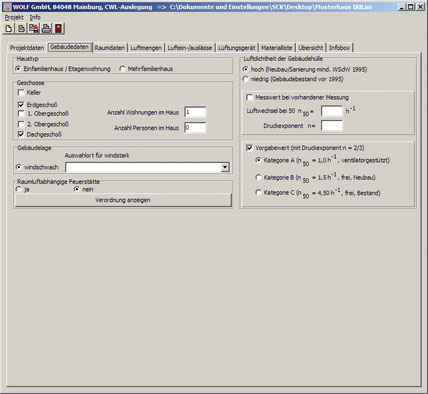Open the Projekt menu

pos(14,17)
